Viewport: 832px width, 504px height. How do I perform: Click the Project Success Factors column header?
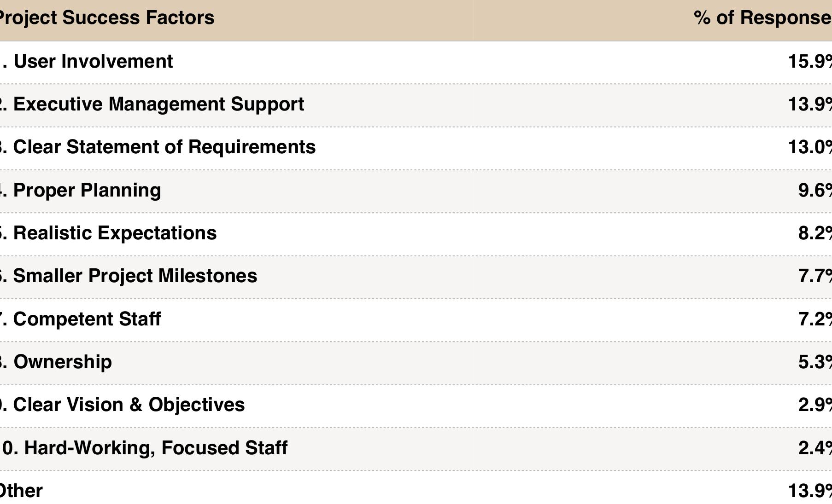(106, 18)
